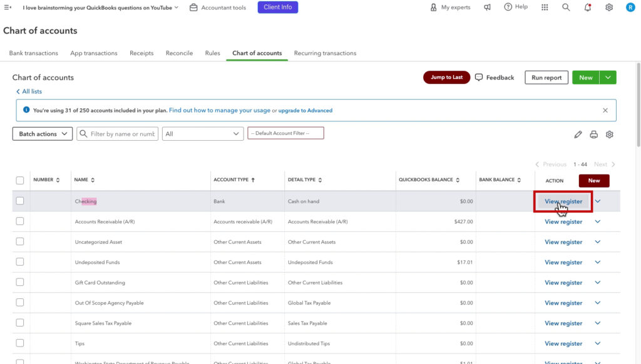Click the print icon above the table
Viewport: 641px width, 364px height.
(x=593, y=134)
